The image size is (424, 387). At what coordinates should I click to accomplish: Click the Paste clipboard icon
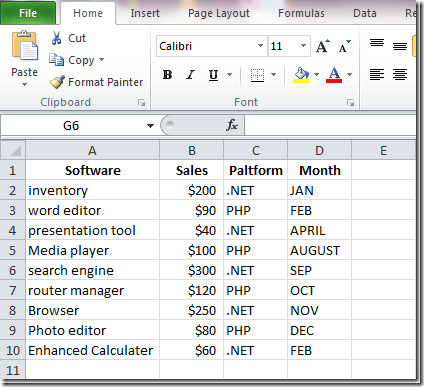(25, 46)
